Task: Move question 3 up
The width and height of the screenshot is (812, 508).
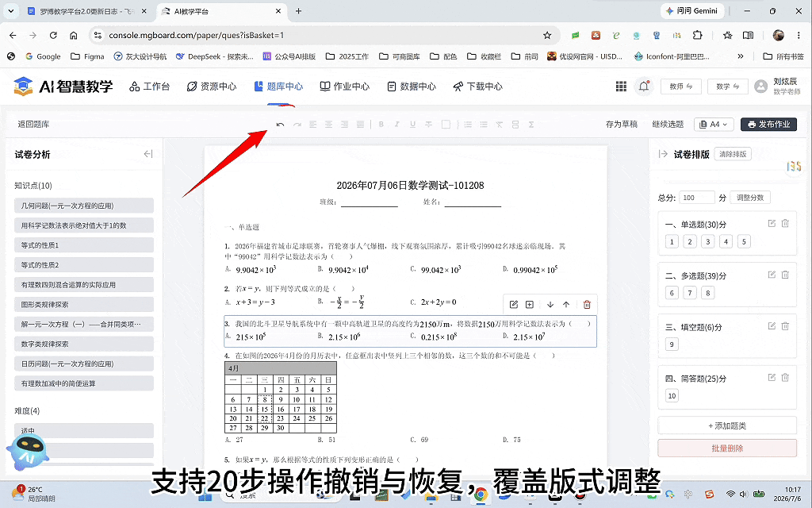Action: click(566, 304)
